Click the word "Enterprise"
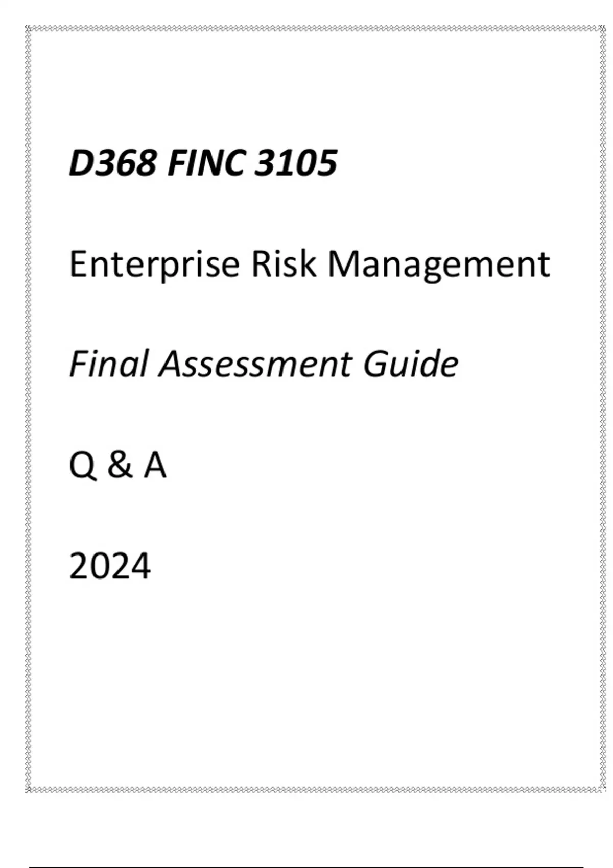 click(x=154, y=264)
